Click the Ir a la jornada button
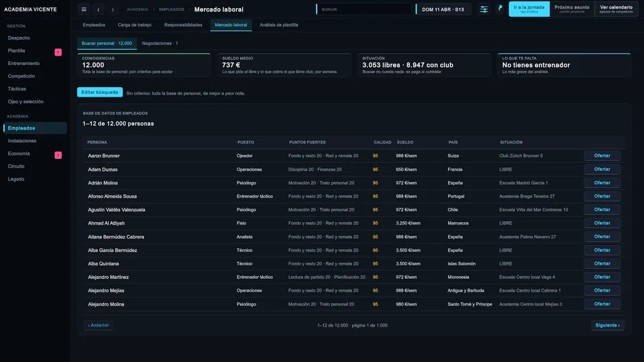 [529, 9]
